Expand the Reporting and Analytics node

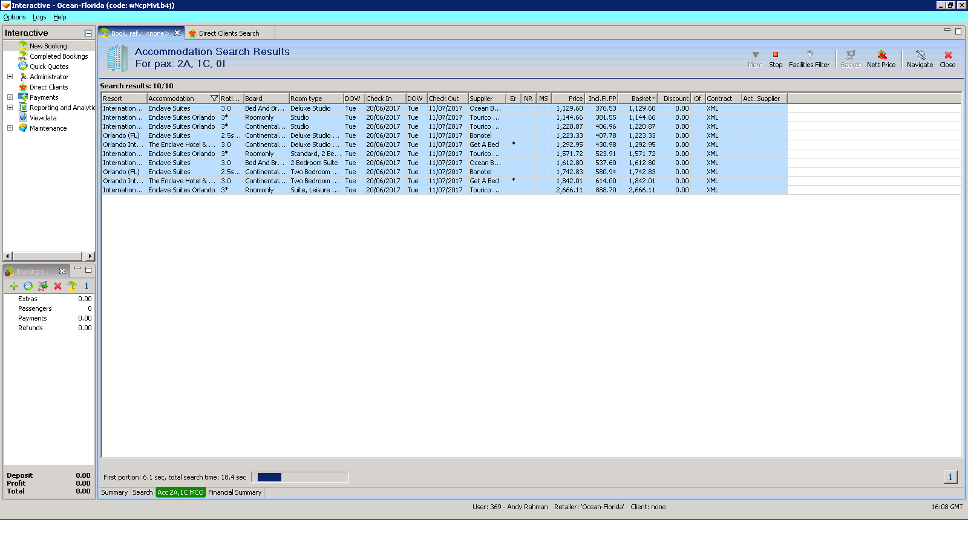[x=10, y=108]
